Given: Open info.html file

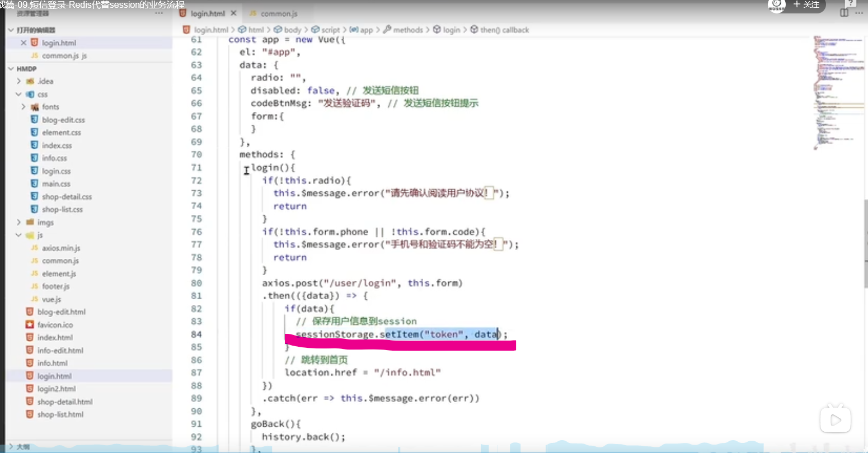Looking at the screenshot, I should pos(52,364).
